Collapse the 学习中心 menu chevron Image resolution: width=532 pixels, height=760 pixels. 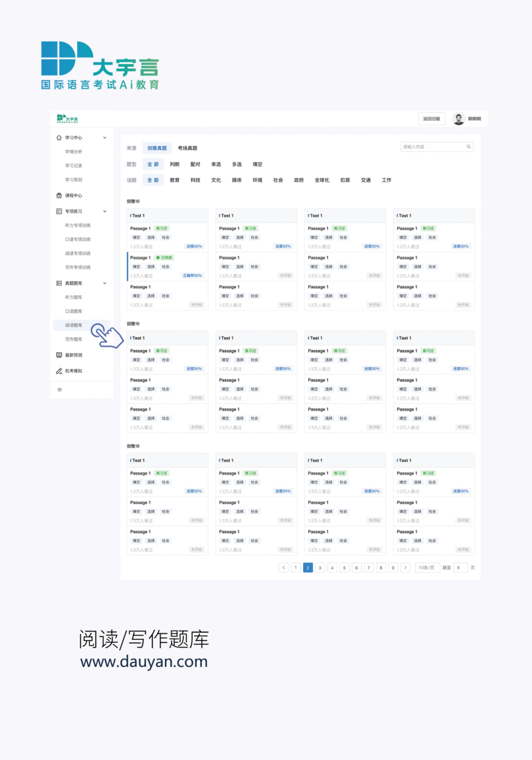click(x=104, y=138)
